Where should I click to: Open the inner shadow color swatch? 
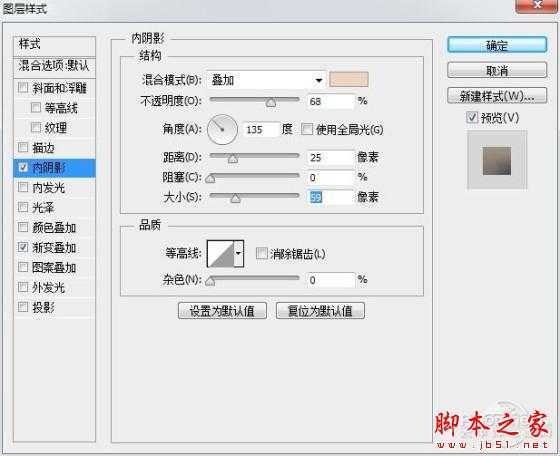pyautogui.click(x=349, y=79)
